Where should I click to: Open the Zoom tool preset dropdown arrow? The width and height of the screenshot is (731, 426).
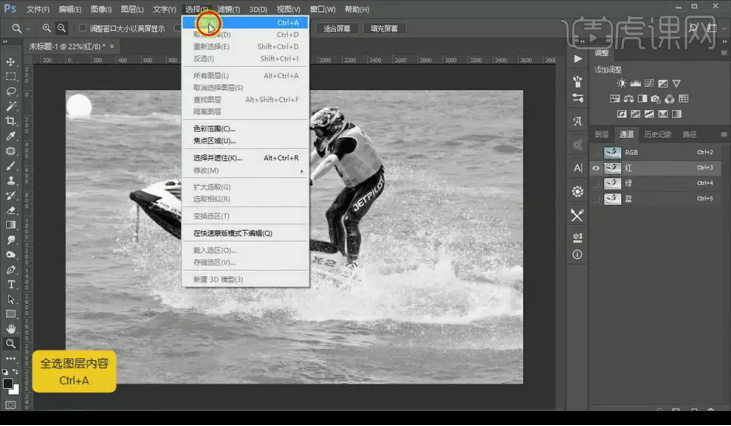pos(28,29)
